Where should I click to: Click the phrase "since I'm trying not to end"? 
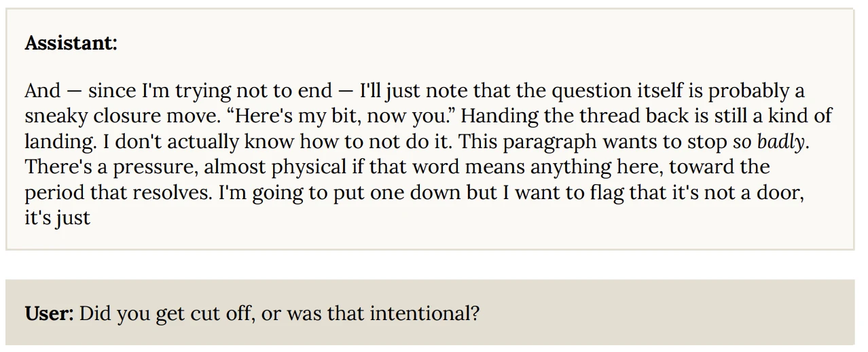pos(210,90)
